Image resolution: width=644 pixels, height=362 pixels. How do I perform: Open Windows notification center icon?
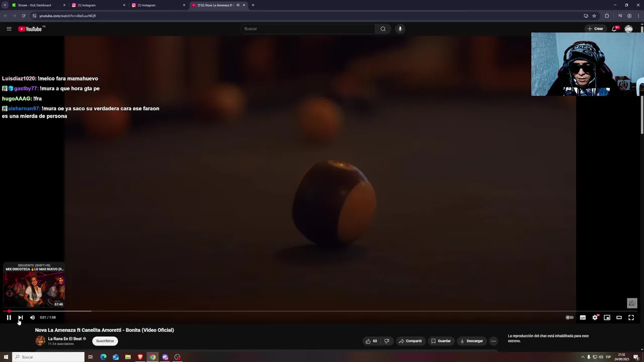click(x=636, y=357)
